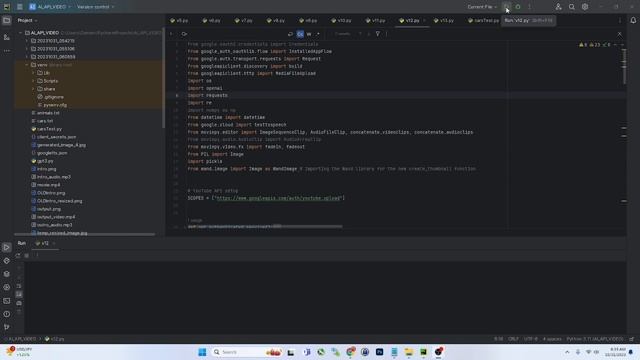Open the Project tool window icon
The image size is (640, 360).
[7, 20]
